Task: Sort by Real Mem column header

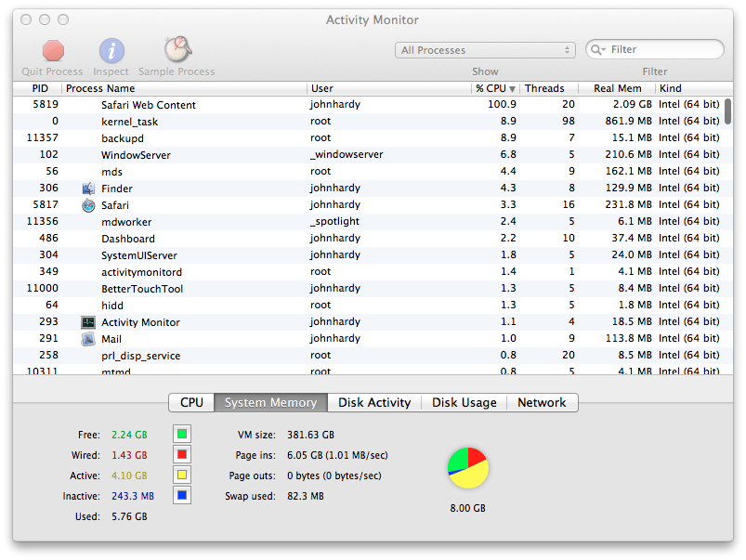Action: 617,88
